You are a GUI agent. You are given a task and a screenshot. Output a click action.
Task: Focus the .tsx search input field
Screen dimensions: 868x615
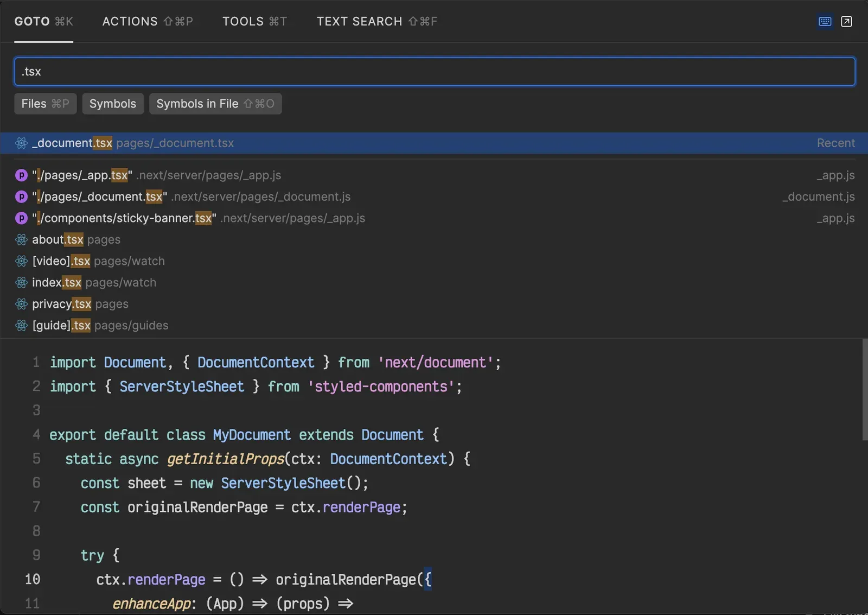(435, 72)
